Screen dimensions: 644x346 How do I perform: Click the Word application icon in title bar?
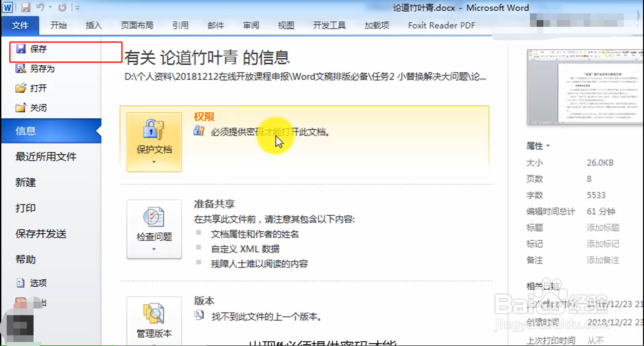point(7,7)
